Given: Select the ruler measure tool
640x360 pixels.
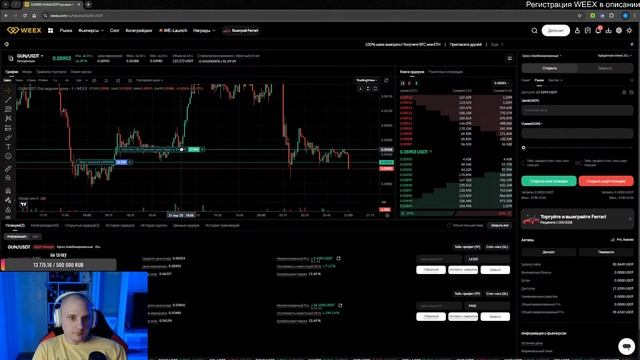Looking at the screenshot, I should (x=8, y=169).
